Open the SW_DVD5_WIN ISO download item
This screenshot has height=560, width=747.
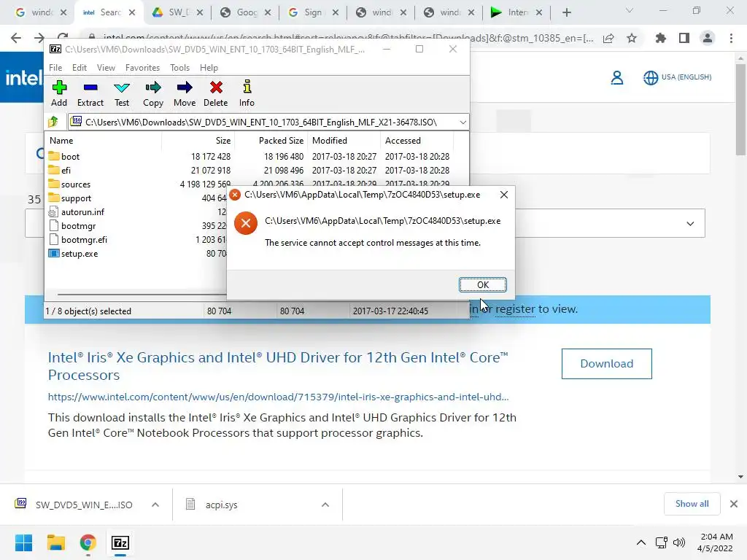[x=75, y=505]
